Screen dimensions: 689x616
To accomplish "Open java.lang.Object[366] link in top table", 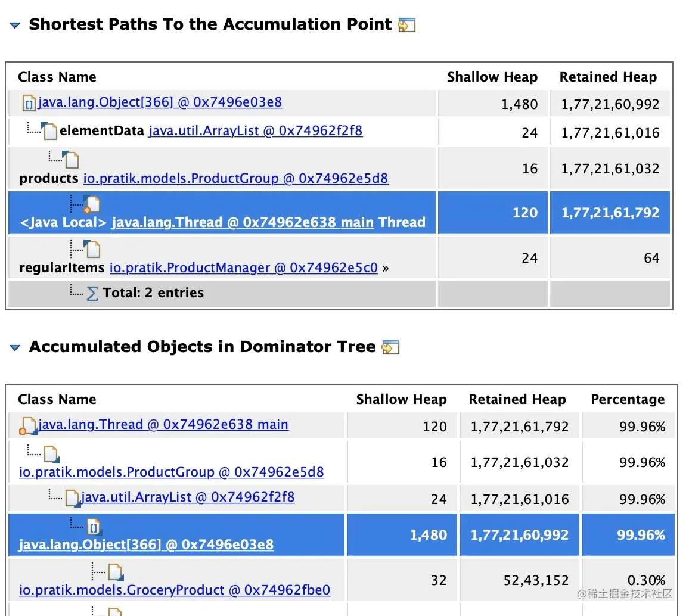I will point(160,102).
